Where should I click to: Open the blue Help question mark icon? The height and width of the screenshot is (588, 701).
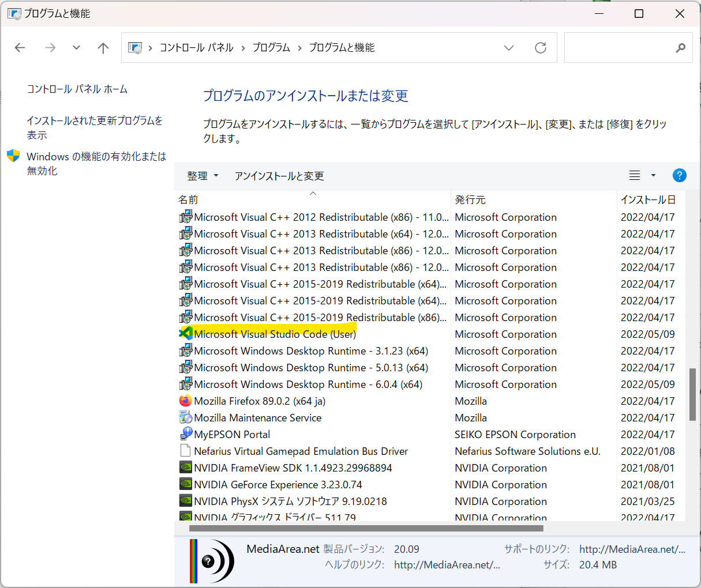(679, 175)
